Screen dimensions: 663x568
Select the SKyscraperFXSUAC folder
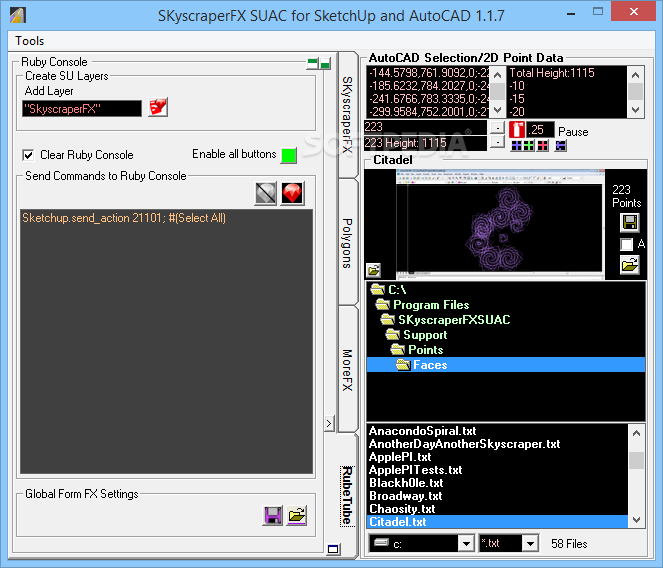pyautogui.click(x=506, y=319)
